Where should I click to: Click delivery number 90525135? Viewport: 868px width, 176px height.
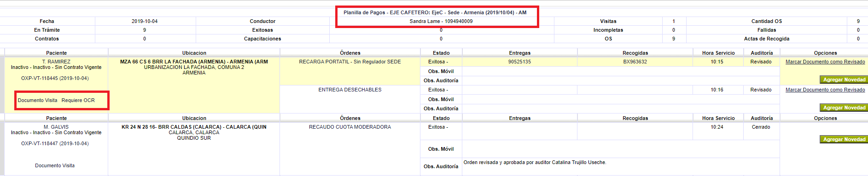[x=519, y=62]
